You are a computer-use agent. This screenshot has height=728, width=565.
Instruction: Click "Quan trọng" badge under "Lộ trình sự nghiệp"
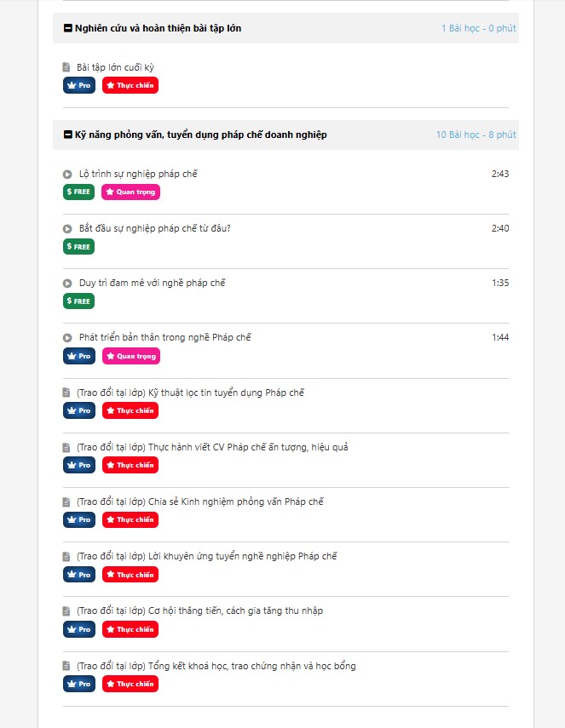(x=130, y=192)
